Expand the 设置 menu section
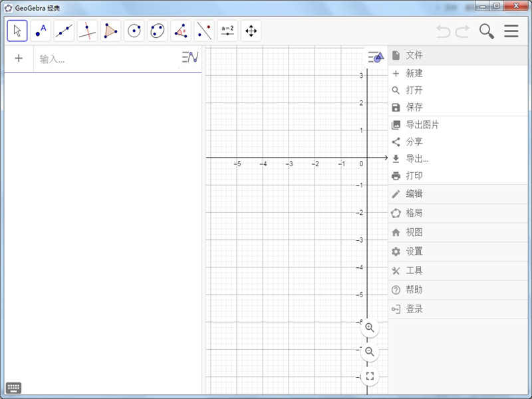Viewport: 532px width, 399px height. click(458, 251)
